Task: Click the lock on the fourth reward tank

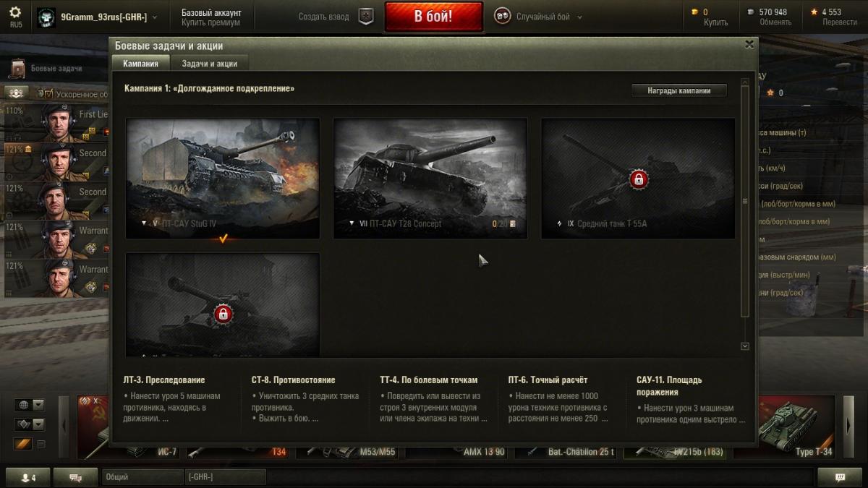Action: coord(223,314)
